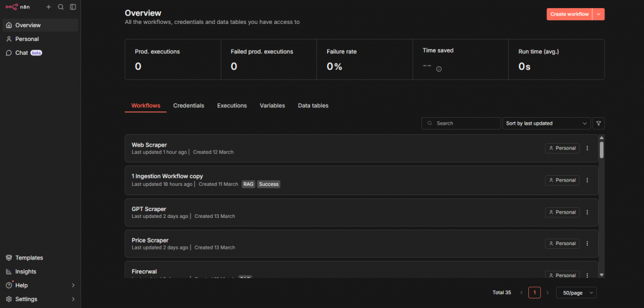Open 1 Ingestion Workflow copy
Viewport: 644px width, 308px height.
coord(362,180)
